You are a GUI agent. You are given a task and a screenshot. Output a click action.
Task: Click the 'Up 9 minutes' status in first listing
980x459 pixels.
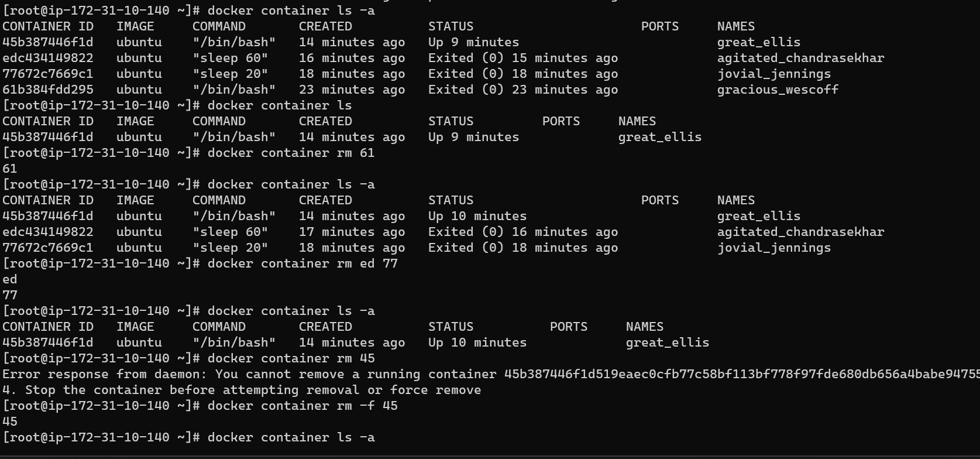[x=473, y=42]
